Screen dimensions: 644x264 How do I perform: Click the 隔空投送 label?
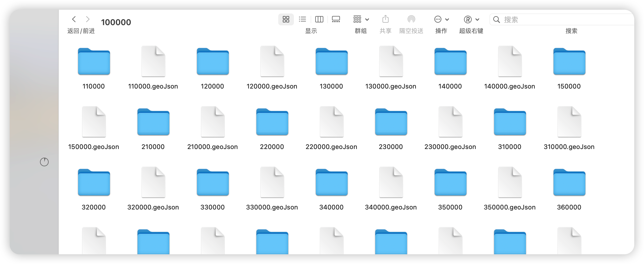(x=411, y=31)
